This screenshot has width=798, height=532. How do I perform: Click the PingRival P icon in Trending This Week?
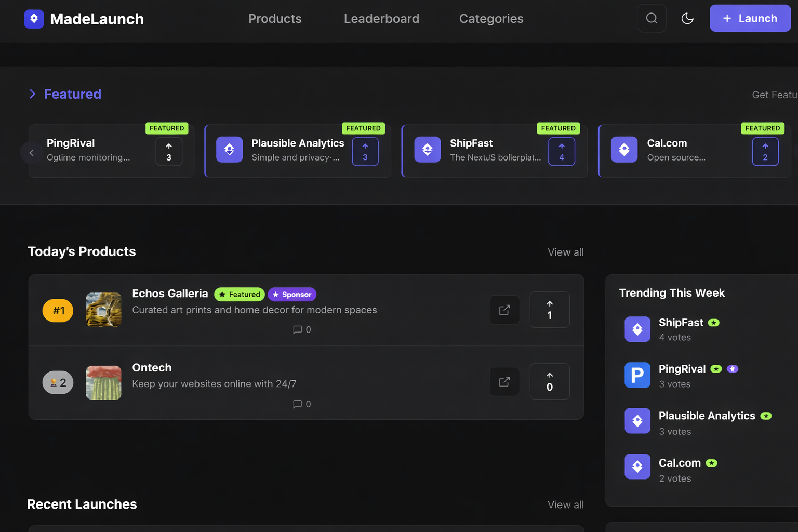pyautogui.click(x=637, y=375)
